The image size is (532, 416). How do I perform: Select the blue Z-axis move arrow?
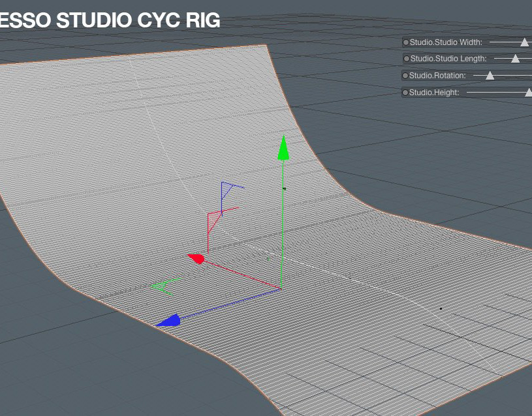168,321
